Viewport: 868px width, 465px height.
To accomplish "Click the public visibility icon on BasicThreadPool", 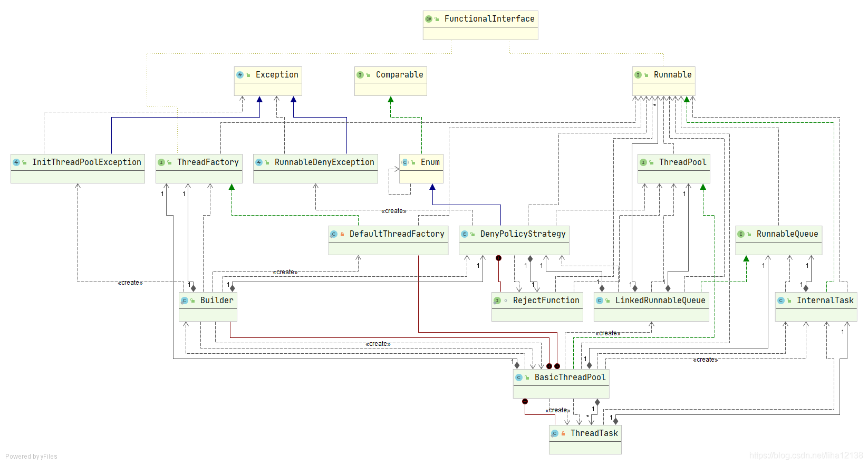I will click(x=527, y=377).
